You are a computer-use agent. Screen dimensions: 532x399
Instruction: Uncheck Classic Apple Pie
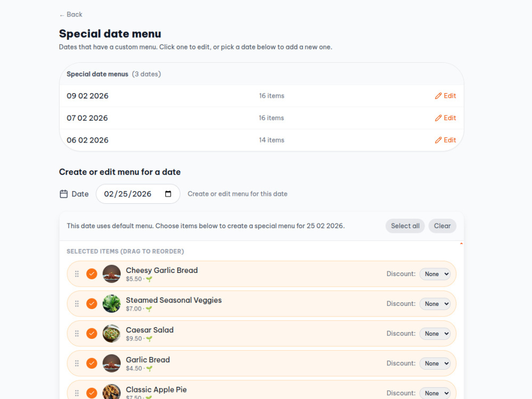coord(92,393)
